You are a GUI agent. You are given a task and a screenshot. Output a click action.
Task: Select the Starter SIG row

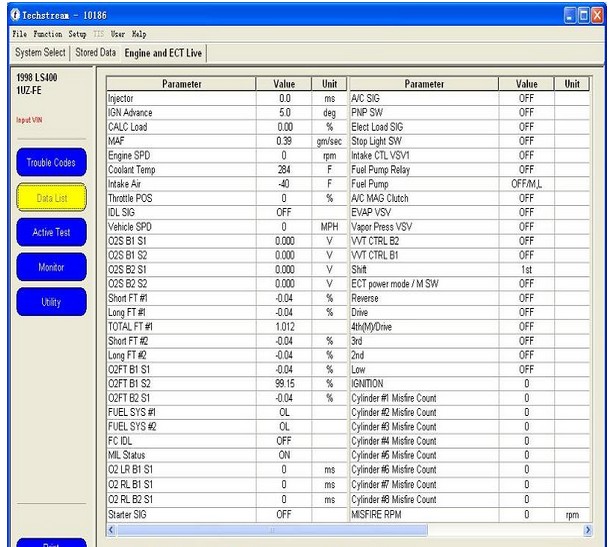226,514
